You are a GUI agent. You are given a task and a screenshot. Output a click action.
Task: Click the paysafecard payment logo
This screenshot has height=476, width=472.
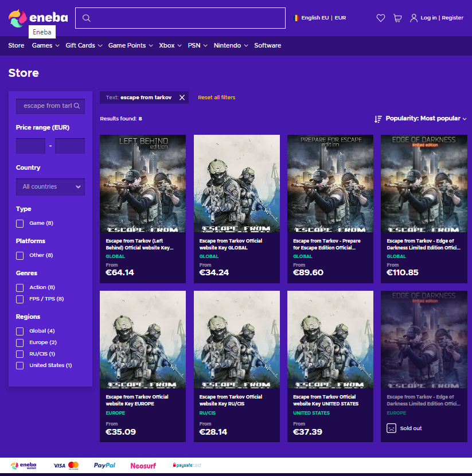point(186,465)
